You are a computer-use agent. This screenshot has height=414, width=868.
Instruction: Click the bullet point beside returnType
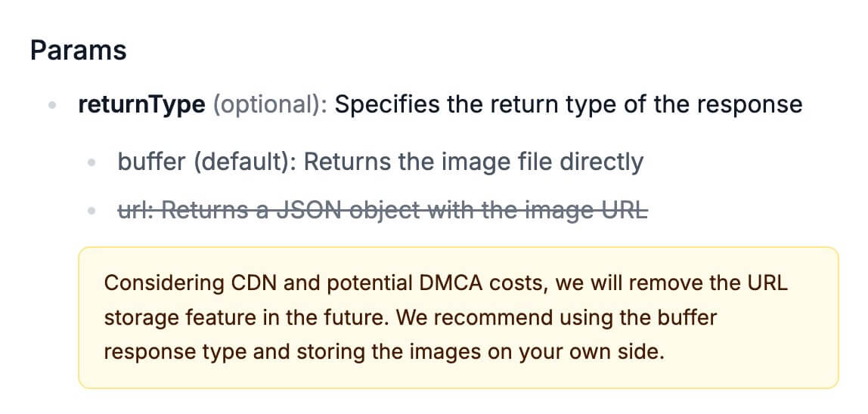click(x=52, y=105)
